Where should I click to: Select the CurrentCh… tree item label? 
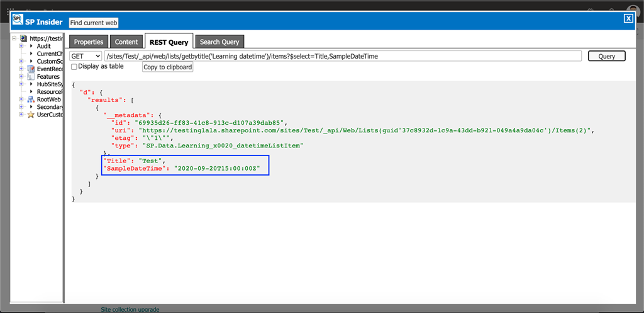50,54
